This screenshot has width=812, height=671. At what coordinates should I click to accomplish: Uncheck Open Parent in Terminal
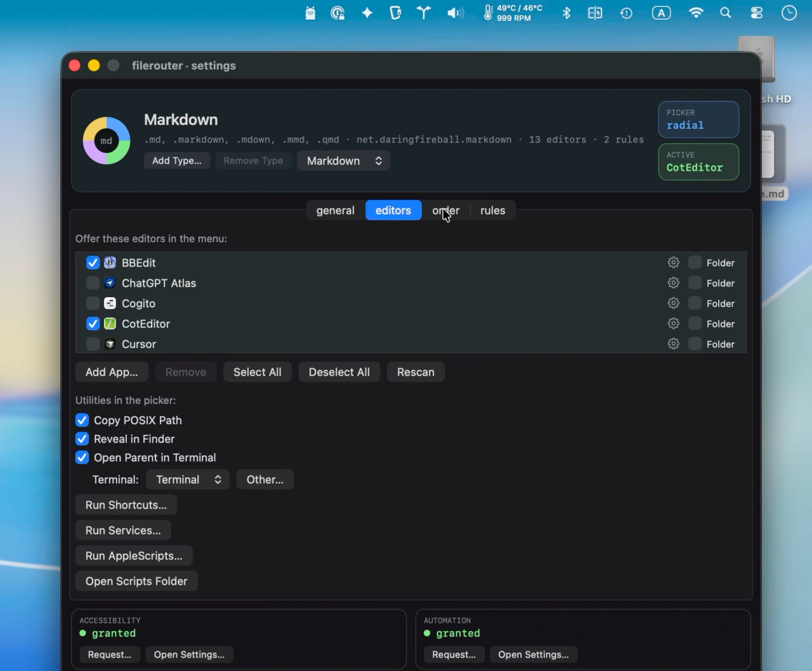click(x=82, y=458)
